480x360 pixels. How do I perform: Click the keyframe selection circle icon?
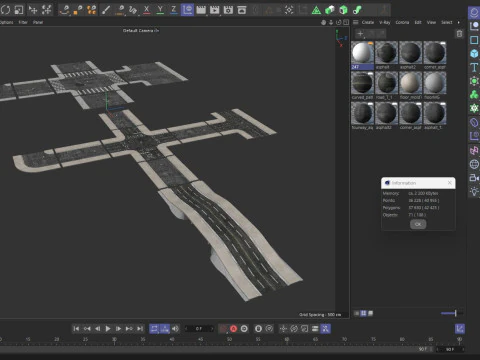coord(244,329)
